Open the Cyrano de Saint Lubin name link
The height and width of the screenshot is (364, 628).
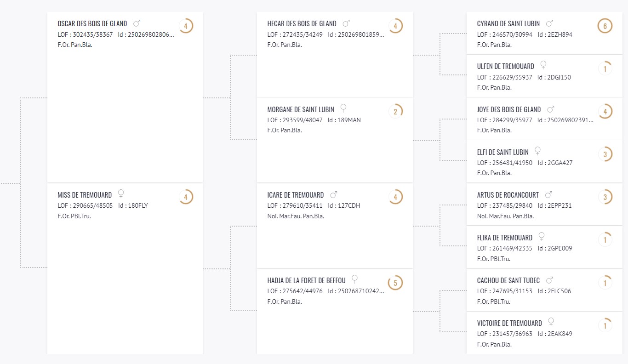click(508, 23)
